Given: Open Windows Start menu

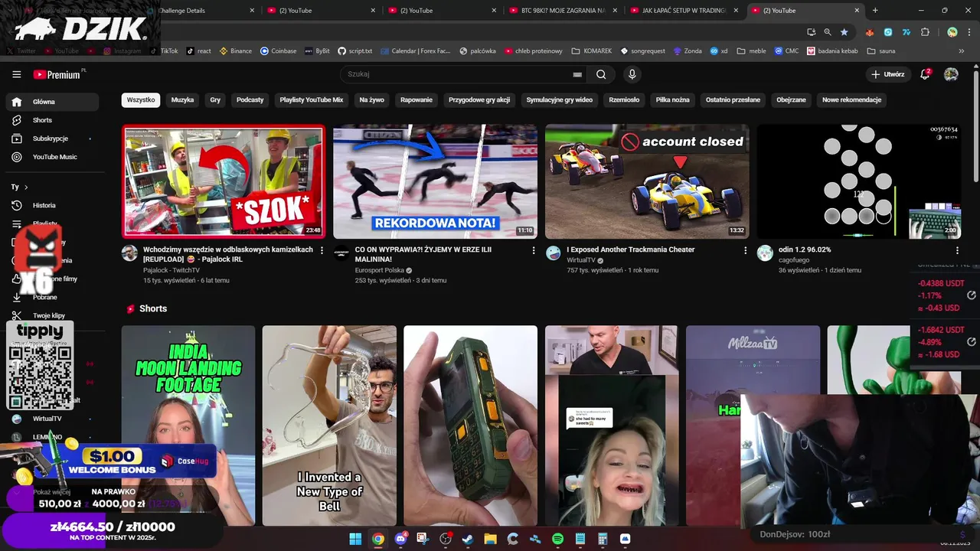Looking at the screenshot, I should (x=355, y=539).
